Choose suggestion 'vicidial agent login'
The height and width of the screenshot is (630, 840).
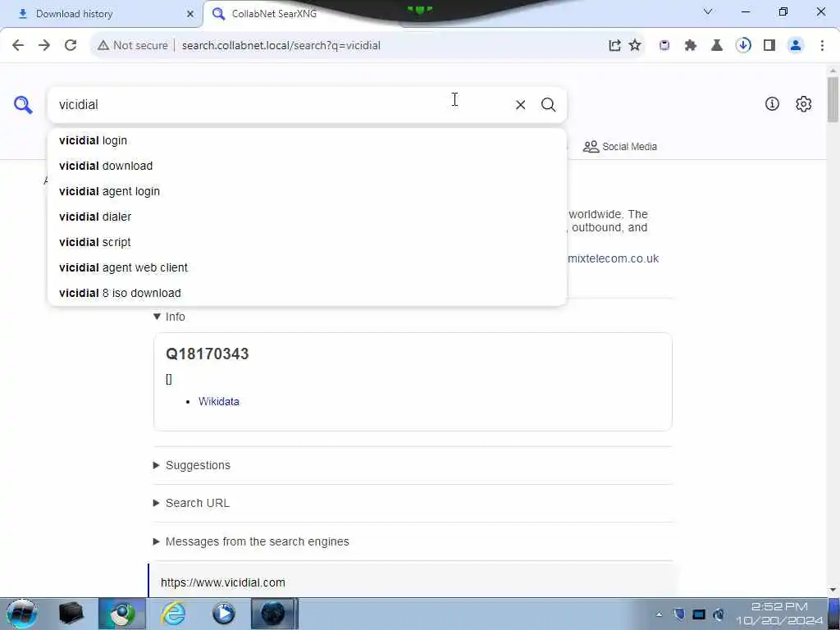click(x=307, y=191)
